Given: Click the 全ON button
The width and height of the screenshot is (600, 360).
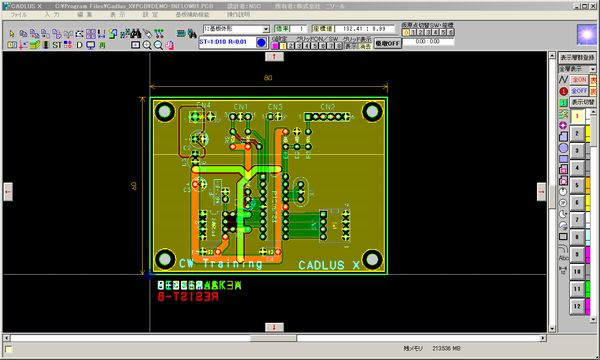Looking at the screenshot, I should 579,80.
